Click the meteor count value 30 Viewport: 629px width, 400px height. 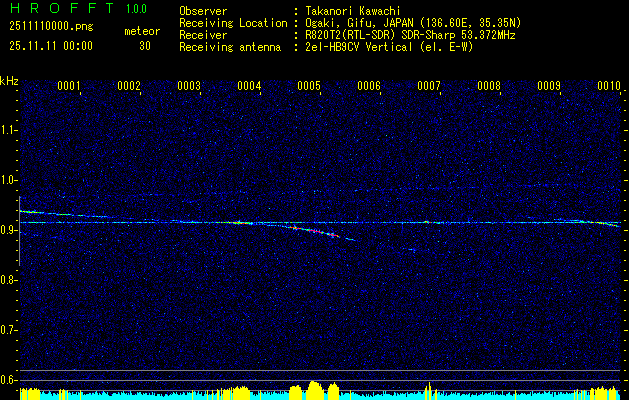coord(145,46)
